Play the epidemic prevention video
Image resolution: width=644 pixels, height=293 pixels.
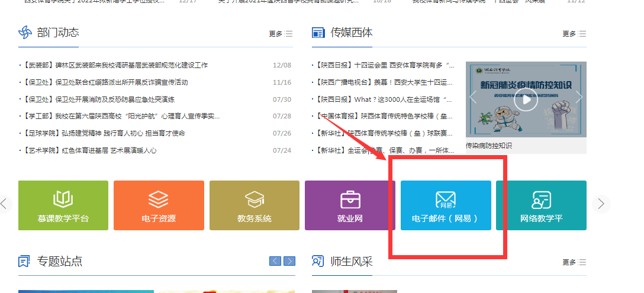tap(526, 101)
